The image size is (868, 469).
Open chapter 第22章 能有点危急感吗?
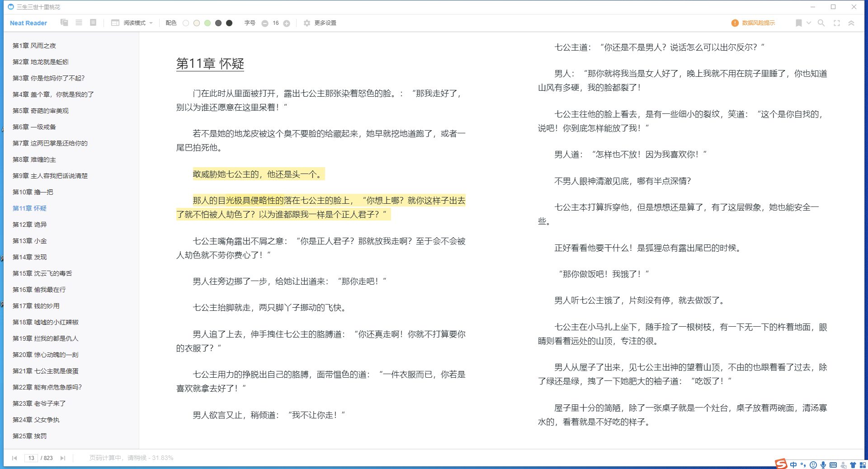coord(47,387)
